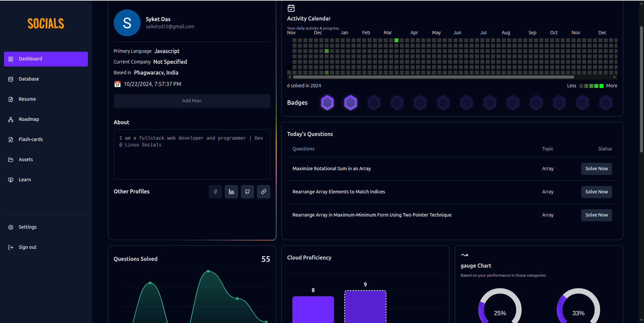Screen dimensions: 644x323
Task: Click the Apr month label in calendar
Action: coord(414,33)
